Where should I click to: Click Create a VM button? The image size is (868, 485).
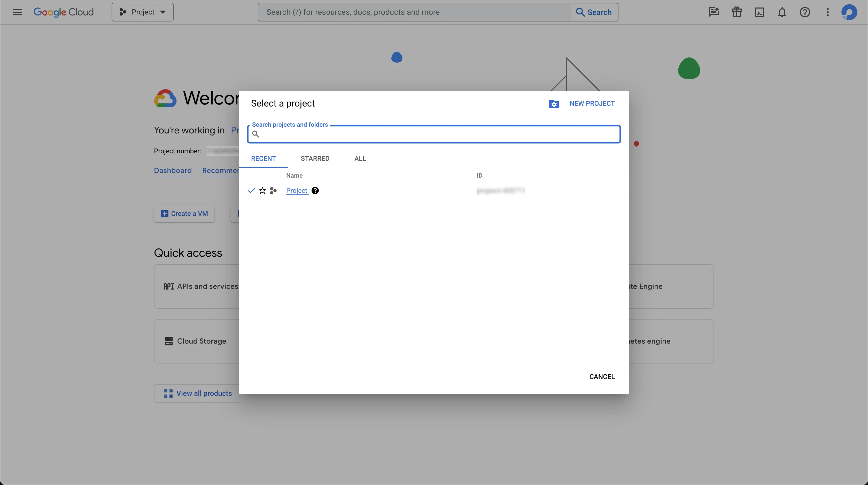pos(184,214)
